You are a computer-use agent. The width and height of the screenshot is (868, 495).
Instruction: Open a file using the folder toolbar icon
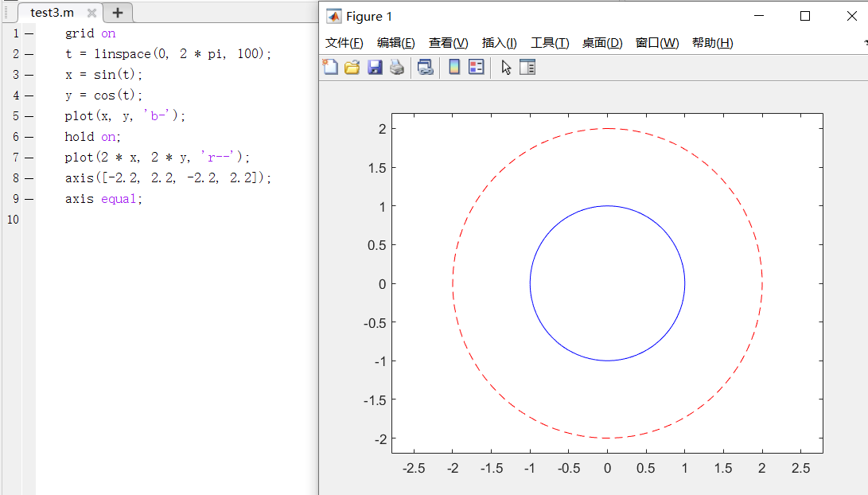pyautogui.click(x=352, y=68)
